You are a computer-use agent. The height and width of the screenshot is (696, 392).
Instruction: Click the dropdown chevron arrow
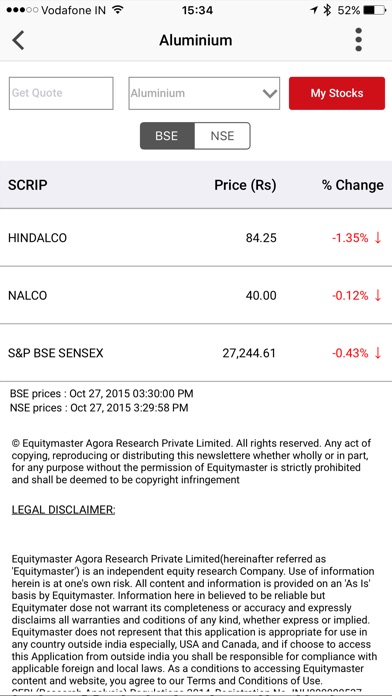click(x=270, y=94)
